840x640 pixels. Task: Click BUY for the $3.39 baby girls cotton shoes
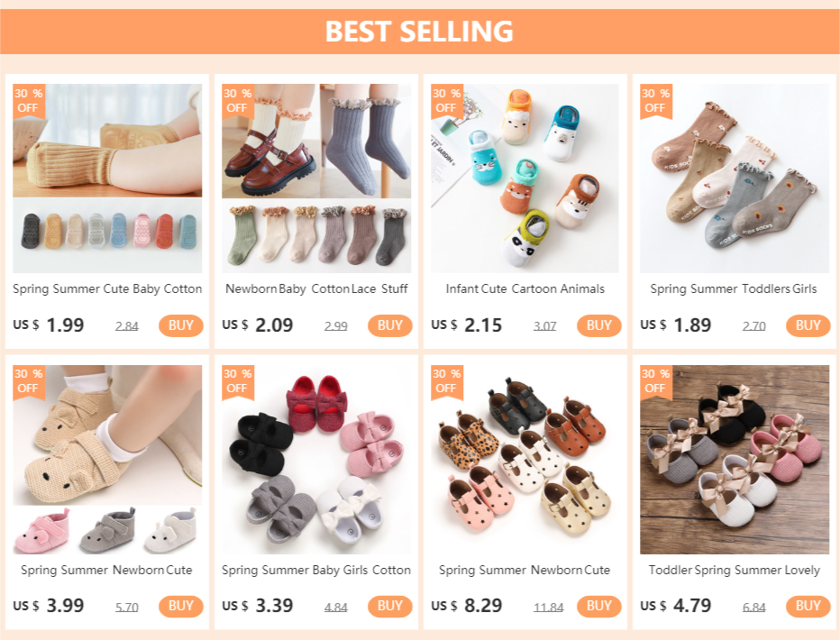pos(389,606)
